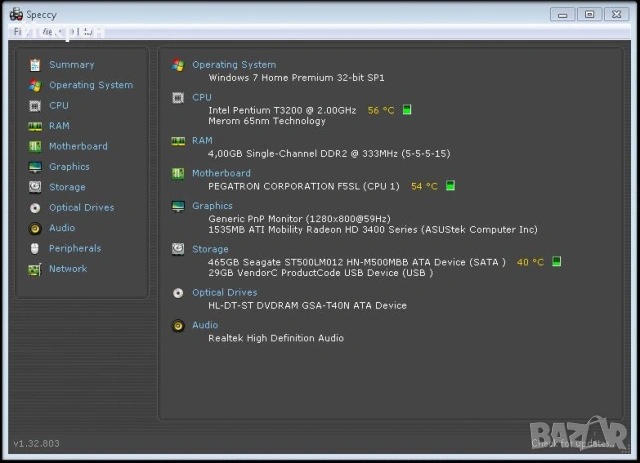Image resolution: width=640 pixels, height=463 pixels.
Task: Click the CPU heading link in summary
Action: [202, 98]
